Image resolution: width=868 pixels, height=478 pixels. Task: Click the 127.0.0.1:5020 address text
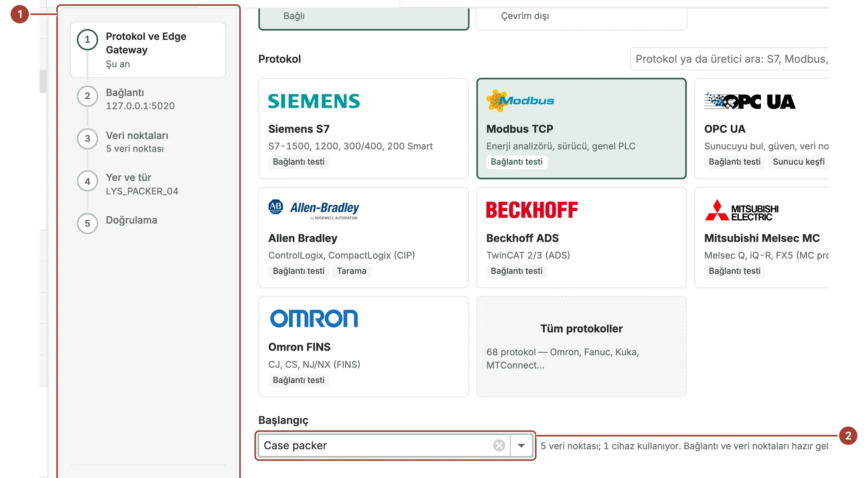140,106
